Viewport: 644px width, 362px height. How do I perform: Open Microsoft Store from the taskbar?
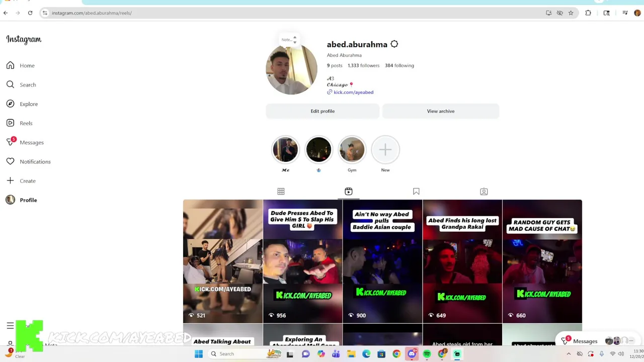(381, 354)
